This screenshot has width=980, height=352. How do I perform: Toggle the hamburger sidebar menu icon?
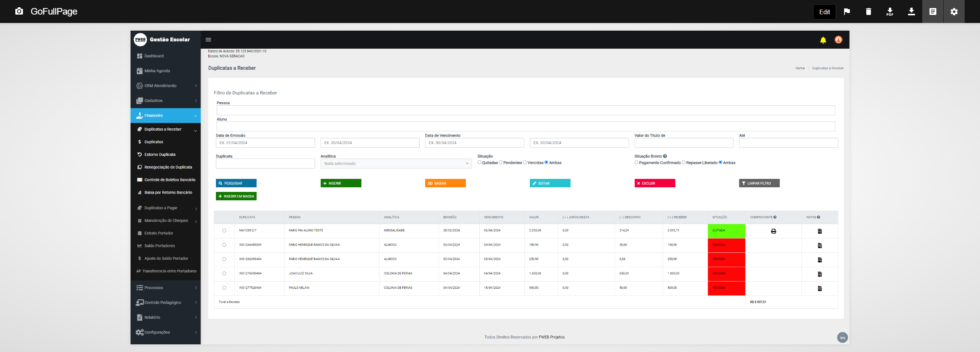(x=208, y=40)
